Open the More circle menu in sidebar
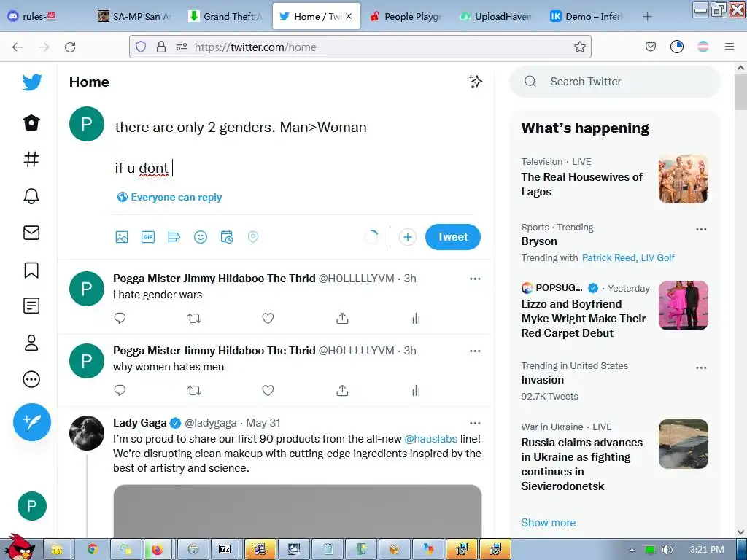 click(x=31, y=379)
